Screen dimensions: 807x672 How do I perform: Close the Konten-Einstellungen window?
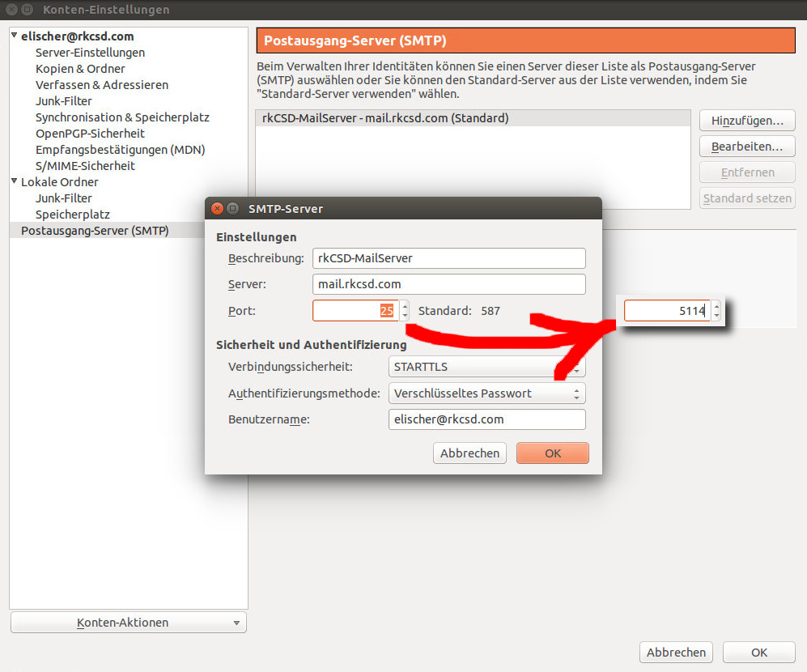12,9
